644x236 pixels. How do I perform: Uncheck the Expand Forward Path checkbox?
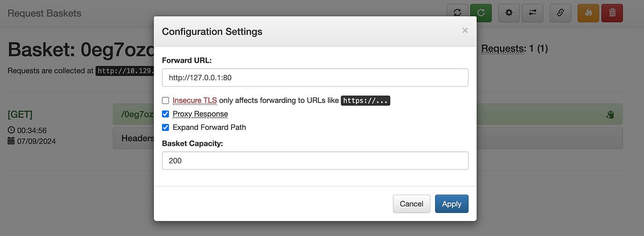pos(165,127)
